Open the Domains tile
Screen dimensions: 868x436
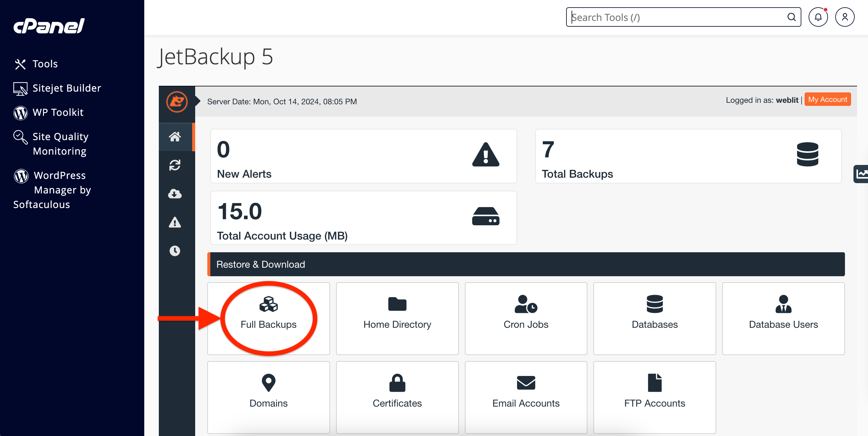[269, 397]
